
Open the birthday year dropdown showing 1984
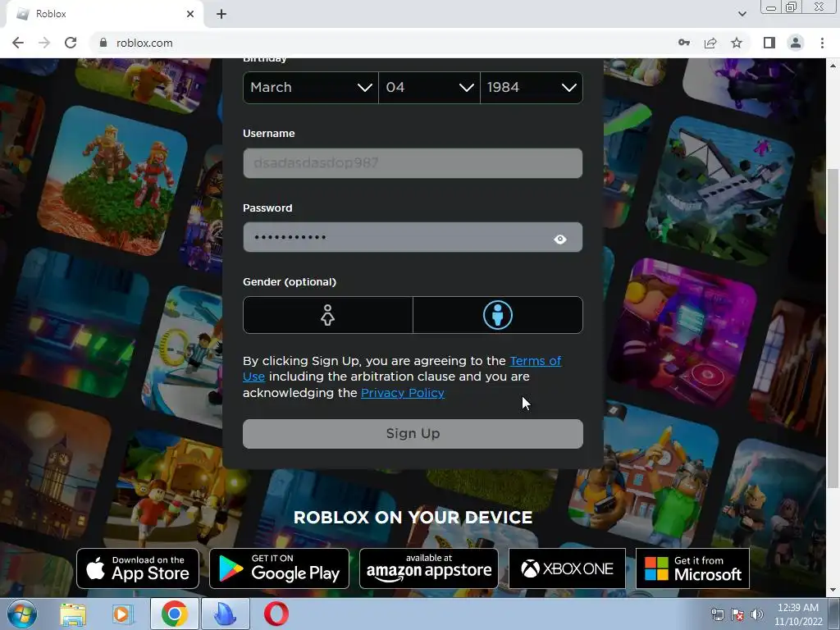click(x=532, y=87)
